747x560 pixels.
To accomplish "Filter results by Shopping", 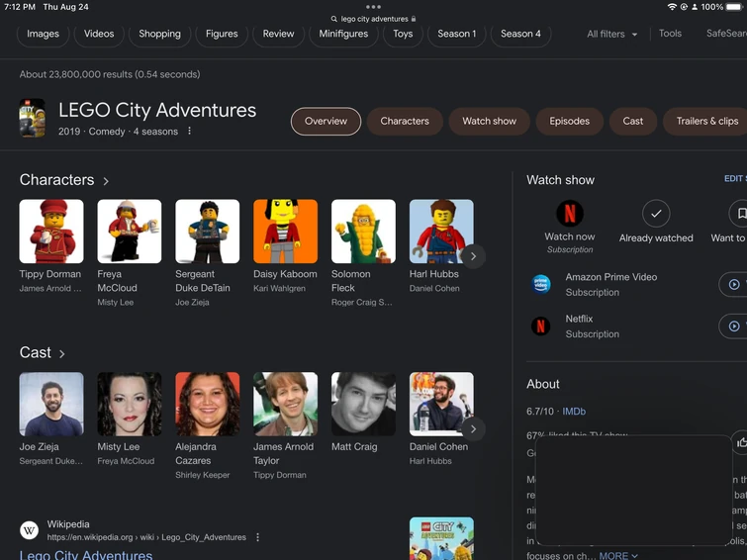I will [159, 34].
